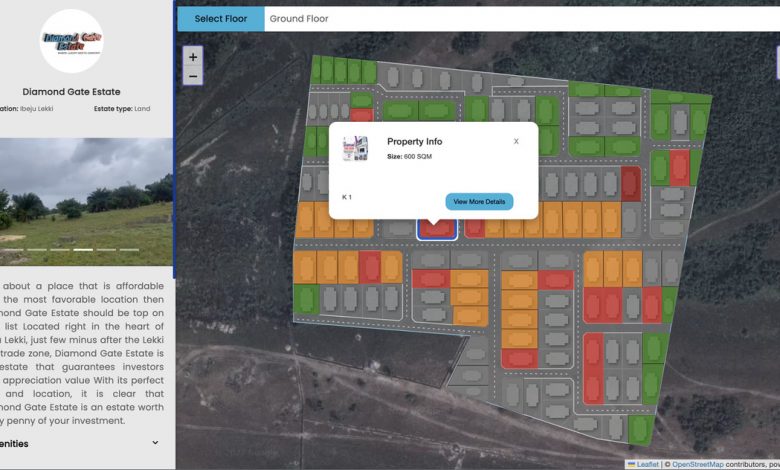Click the Leaflet flag icon in attribution

point(631,464)
